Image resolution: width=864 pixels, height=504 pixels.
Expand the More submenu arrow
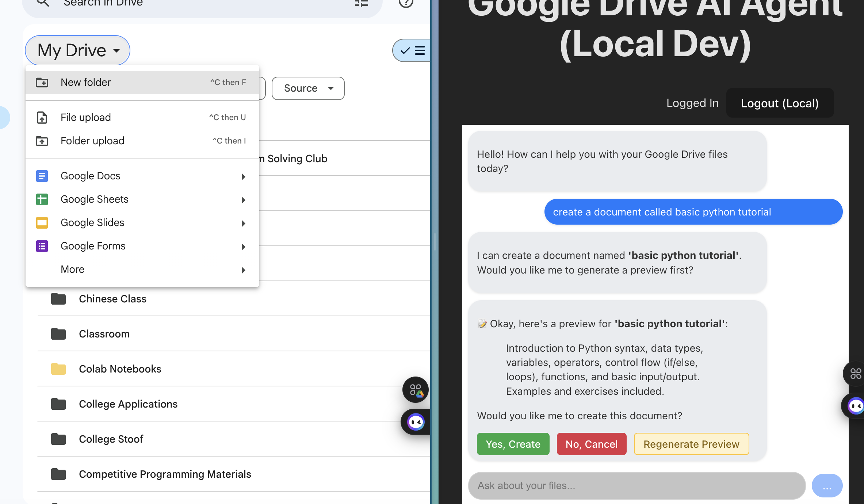(243, 270)
